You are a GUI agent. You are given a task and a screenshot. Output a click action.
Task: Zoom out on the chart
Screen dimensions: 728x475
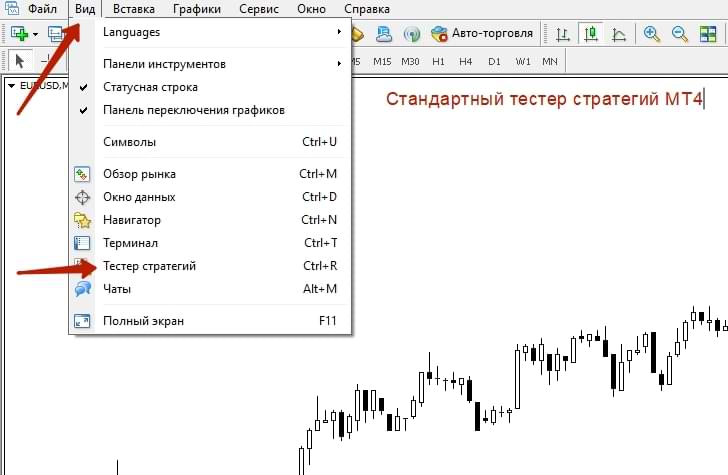(x=680, y=34)
